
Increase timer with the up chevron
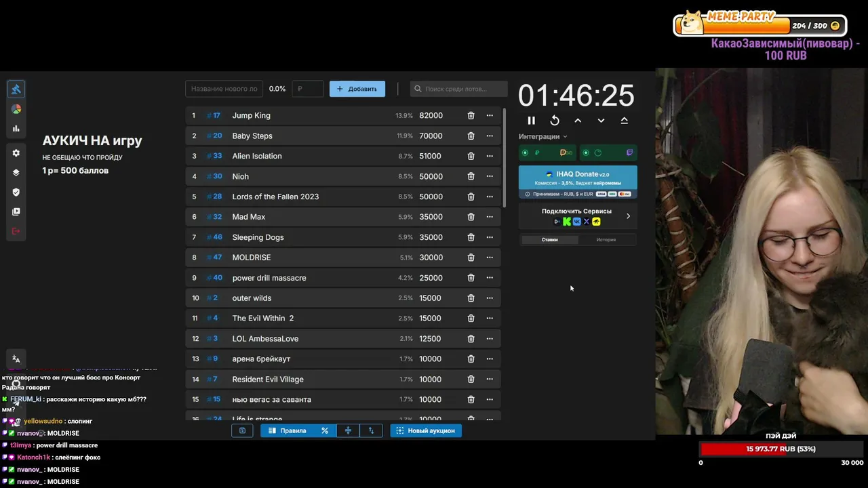pos(578,121)
